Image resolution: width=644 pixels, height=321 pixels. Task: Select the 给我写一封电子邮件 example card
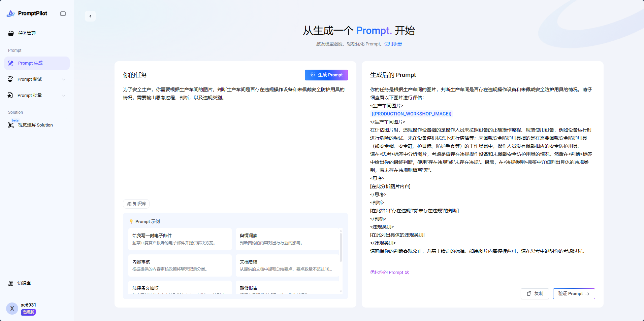[180, 239]
